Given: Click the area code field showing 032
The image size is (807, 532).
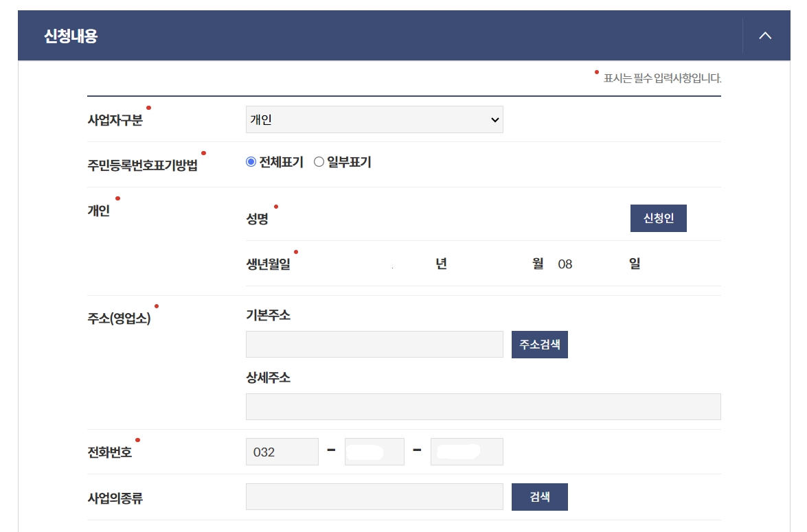Looking at the screenshot, I should point(282,452).
